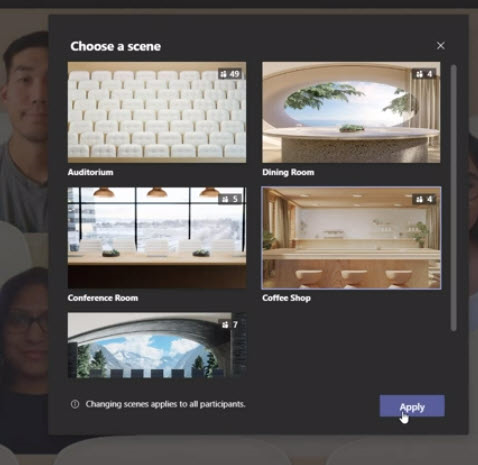The image size is (478, 465).
Task: Click the Dining Room label text
Action: click(x=288, y=172)
